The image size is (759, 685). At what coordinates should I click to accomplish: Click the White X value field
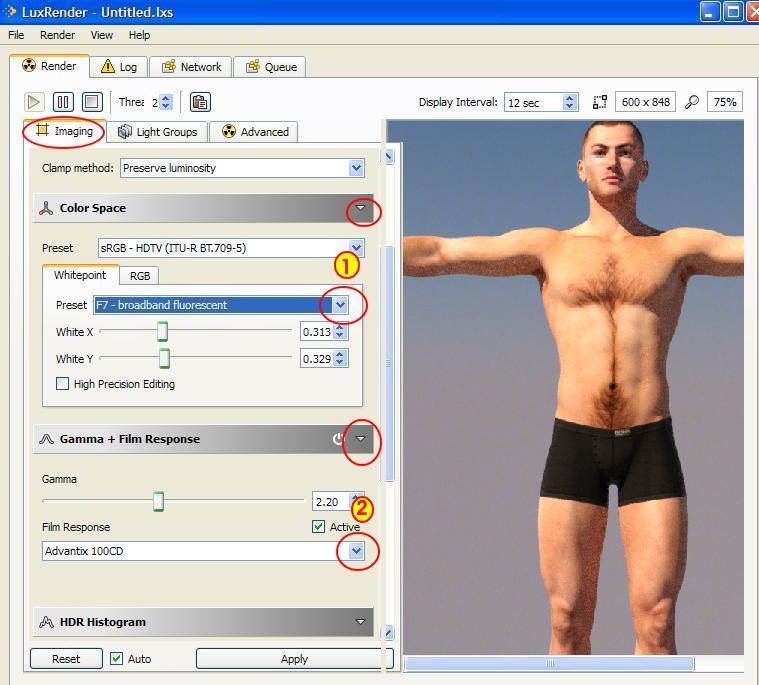(x=316, y=332)
